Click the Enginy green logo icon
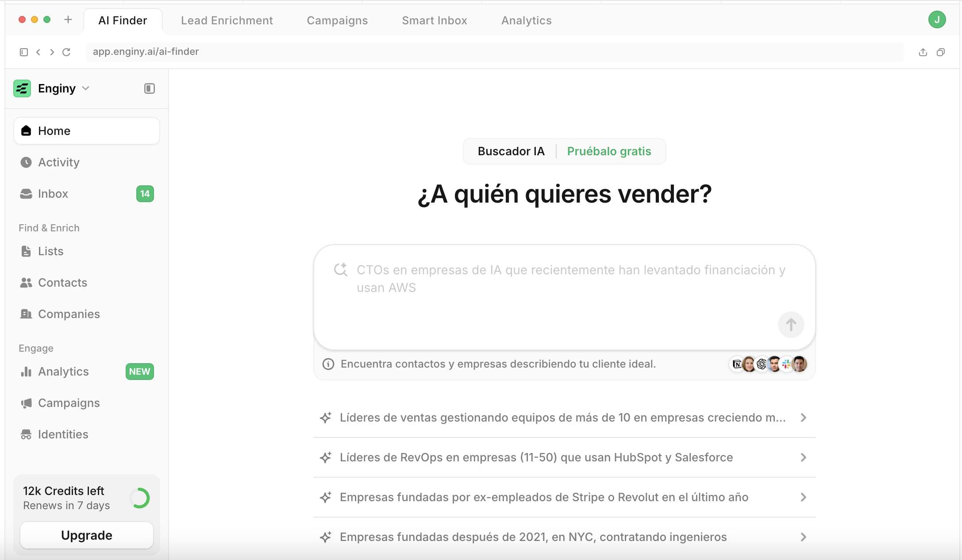Image resolution: width=962 pixels, height=560 pixels. point(22,88)
